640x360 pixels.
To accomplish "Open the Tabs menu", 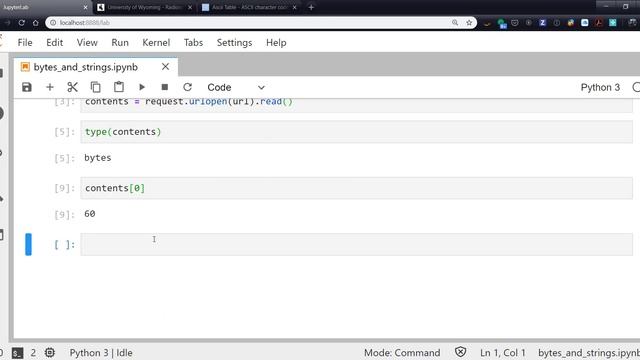I will click(x=193, y=42).
